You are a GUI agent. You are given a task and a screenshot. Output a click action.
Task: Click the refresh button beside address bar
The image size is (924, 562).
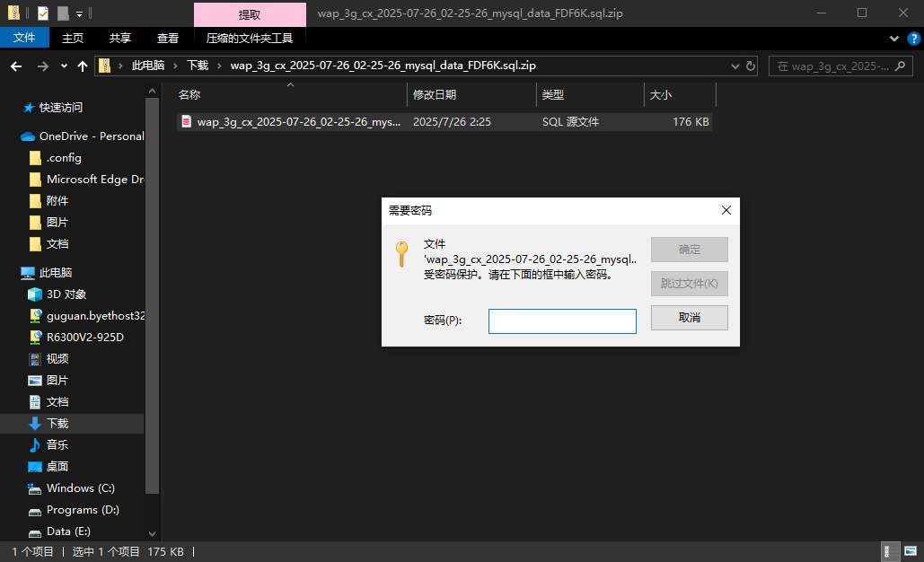pos(751,66)
